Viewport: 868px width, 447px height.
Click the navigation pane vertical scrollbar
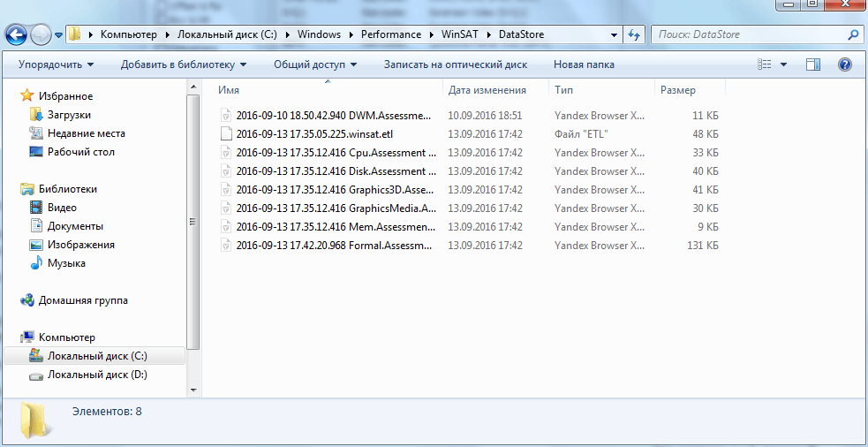(x=193, y=221)
